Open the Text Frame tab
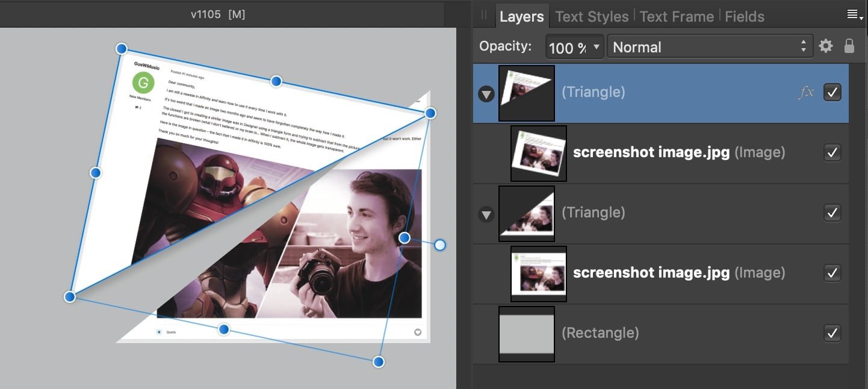Viewport: 868px width, 389px height. click(677, 17)
